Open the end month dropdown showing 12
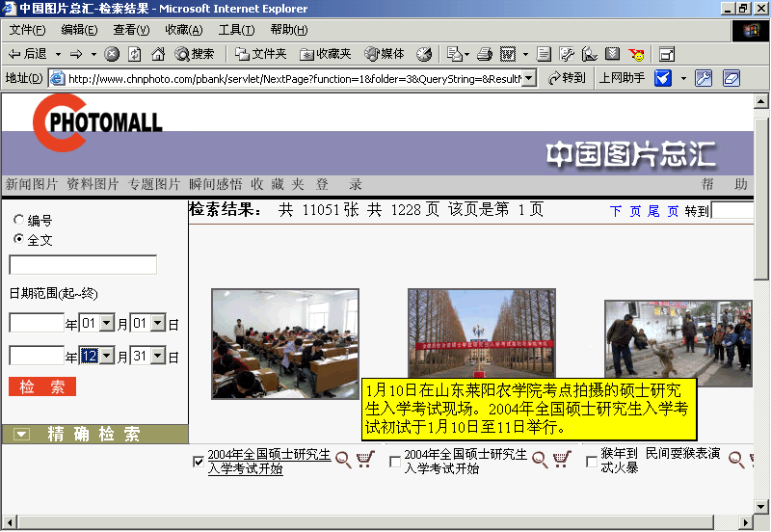Screen dimensions: 771x532 click(107, 356)
